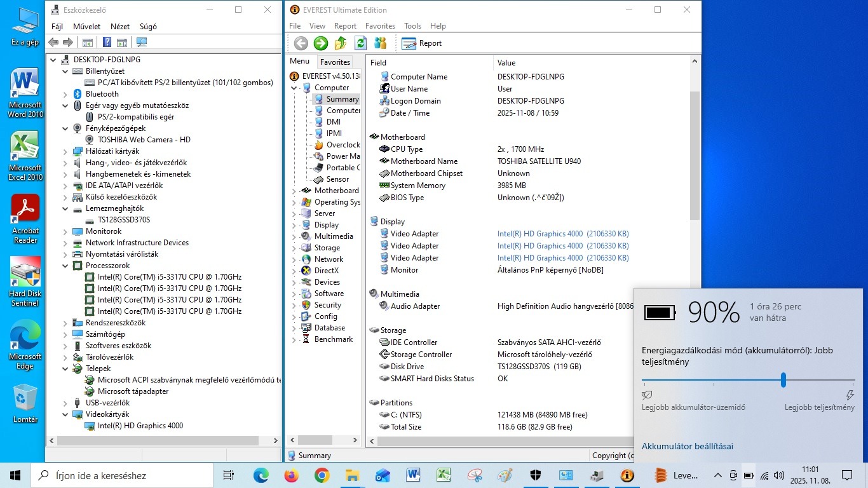The width and height of the screenshot is (868, 488).
Task: Switch to the Menu tab in EVEREST panel
Action: coord(299,61)
